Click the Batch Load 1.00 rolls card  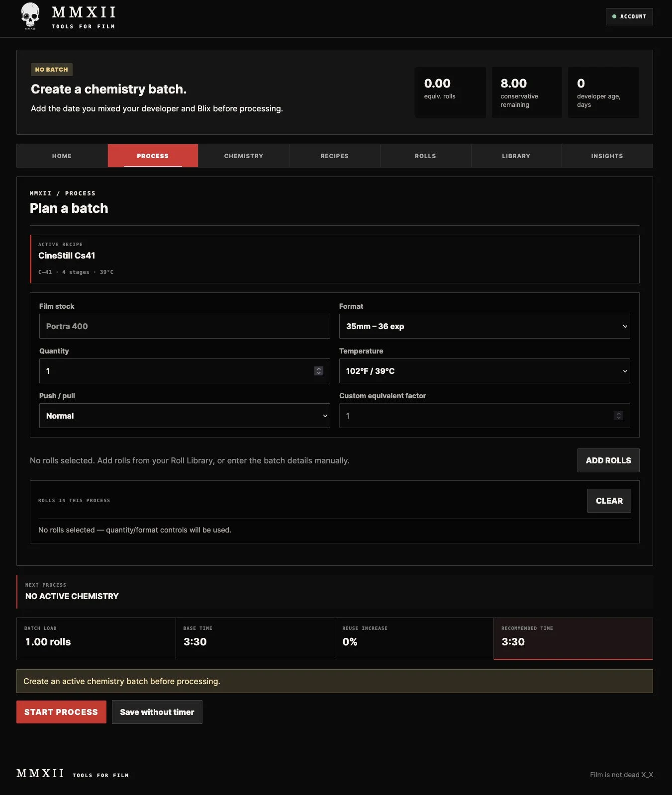point(96,639)
